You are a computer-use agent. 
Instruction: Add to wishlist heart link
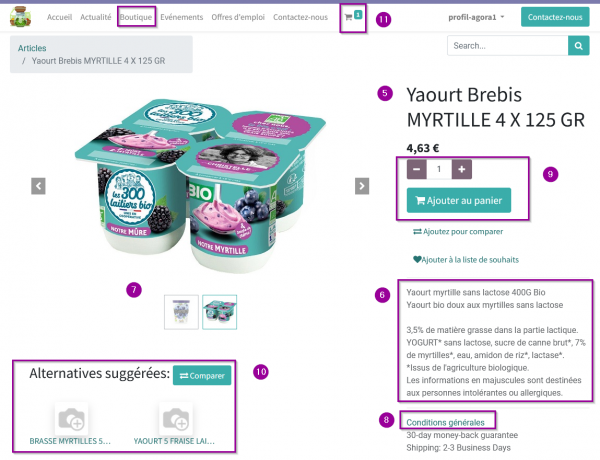[466, 259]
